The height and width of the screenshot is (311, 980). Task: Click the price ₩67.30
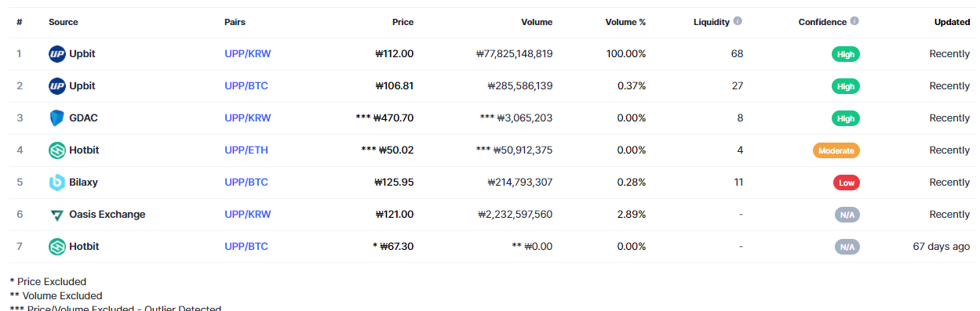click(x=397, y=247)
